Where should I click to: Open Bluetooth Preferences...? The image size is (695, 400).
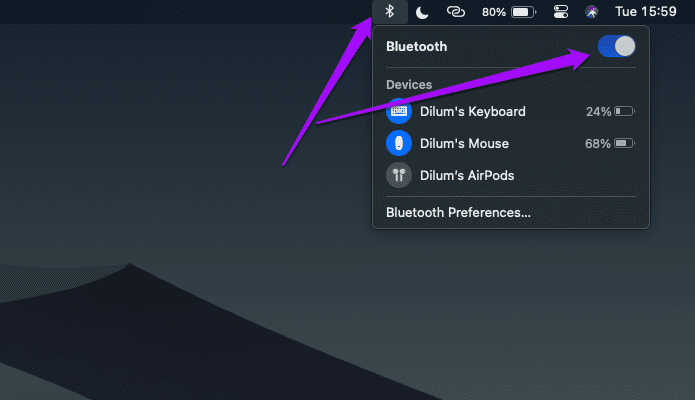pos(458,212)
